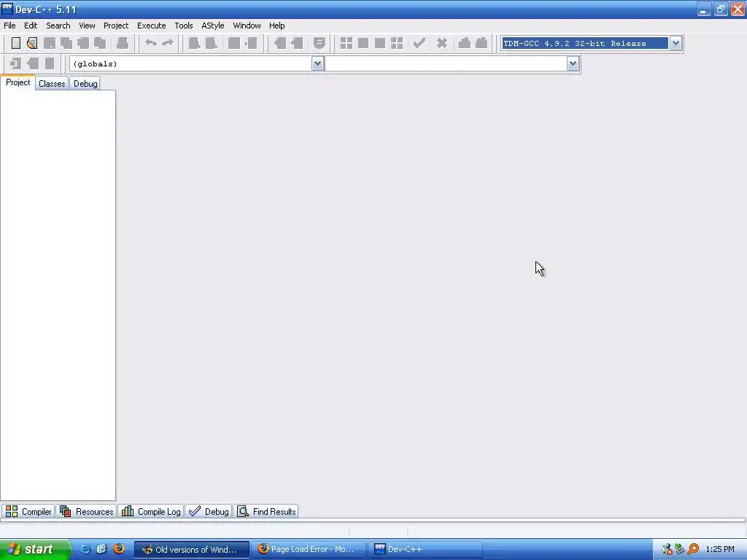Click the Run toolbar icon
The width and height of the screenshot is (747, 560).
363,43
